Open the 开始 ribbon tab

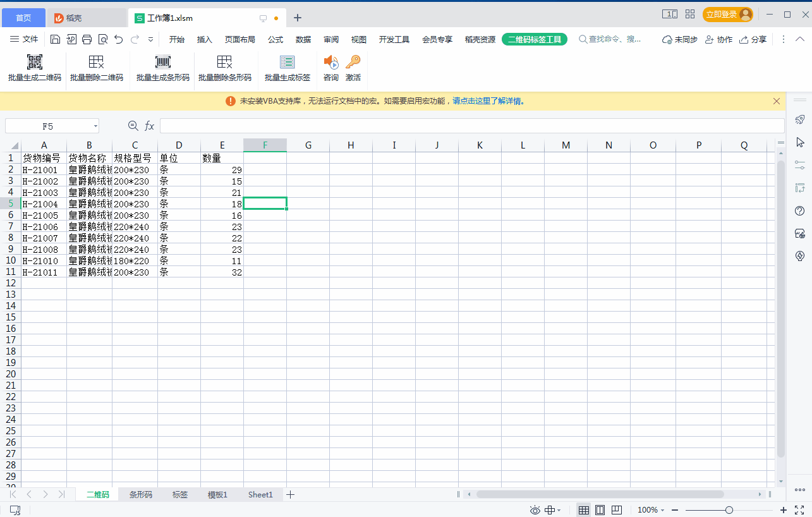click(x=177, y=39)
